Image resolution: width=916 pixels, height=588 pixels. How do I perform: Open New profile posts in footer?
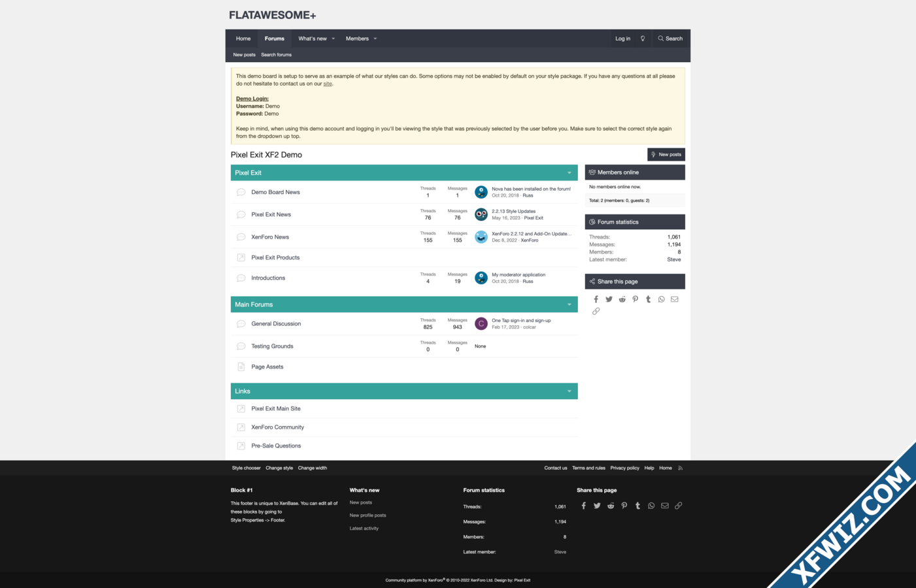pyautogui.click(x=368, y=515)
